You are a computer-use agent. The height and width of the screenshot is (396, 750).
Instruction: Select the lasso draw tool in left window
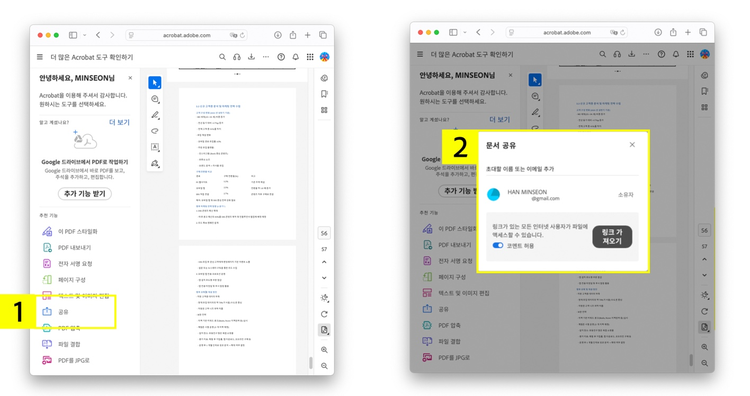click(x=155, y=131)
